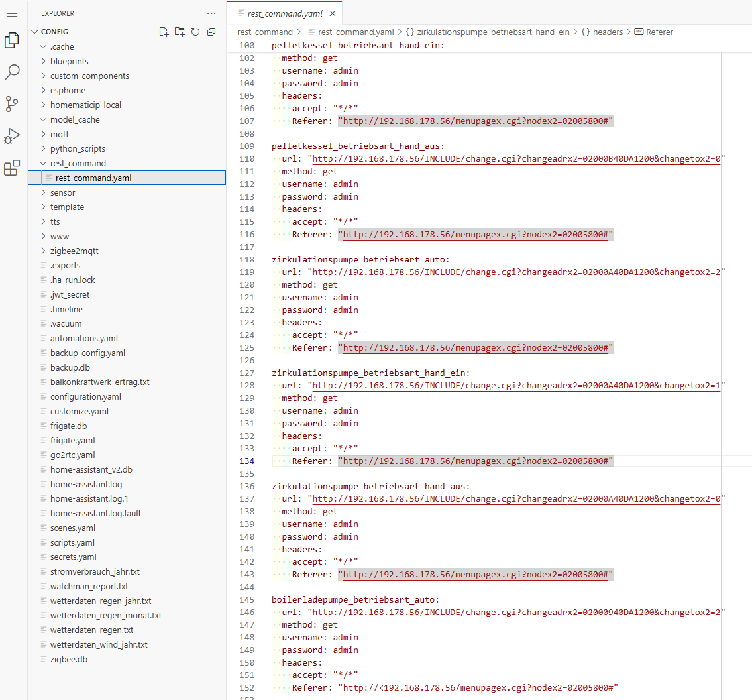Refresh the Explorer file tree
The height and width of the screenshot is (700, 752).
(195, 32)
